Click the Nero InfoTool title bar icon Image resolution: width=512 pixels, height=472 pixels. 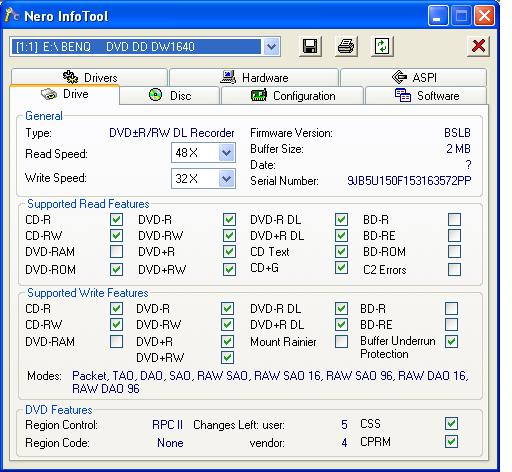pos(12,15)
